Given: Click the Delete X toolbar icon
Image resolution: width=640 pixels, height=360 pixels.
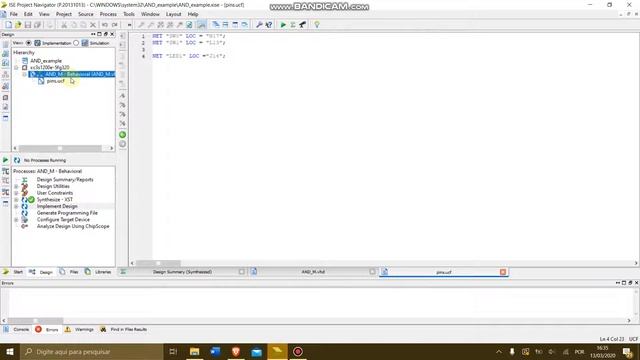Looking at the screenshot, I should [x=93, y=25].
